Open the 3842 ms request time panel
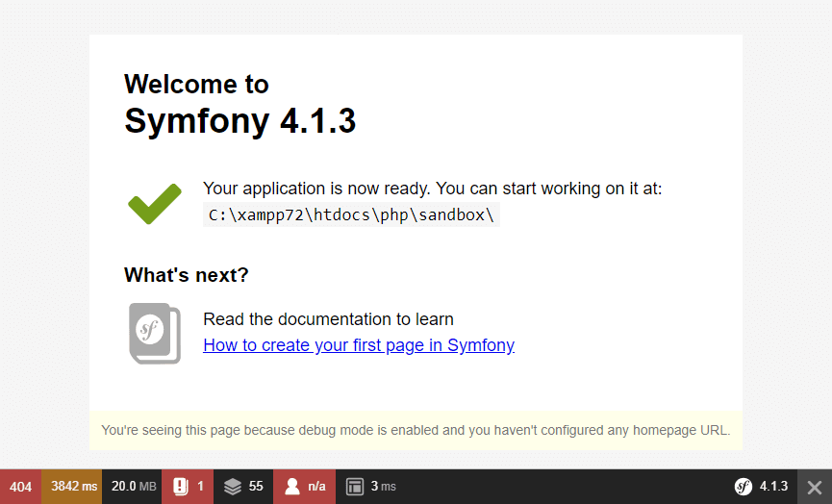The image size is (832, 504). (71, 487)
